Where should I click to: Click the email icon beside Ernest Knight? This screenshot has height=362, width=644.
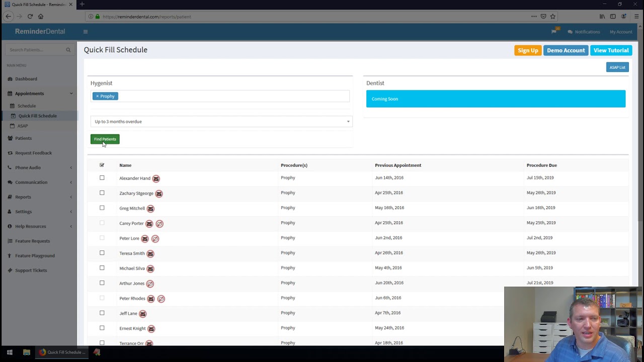pos(151,329)
